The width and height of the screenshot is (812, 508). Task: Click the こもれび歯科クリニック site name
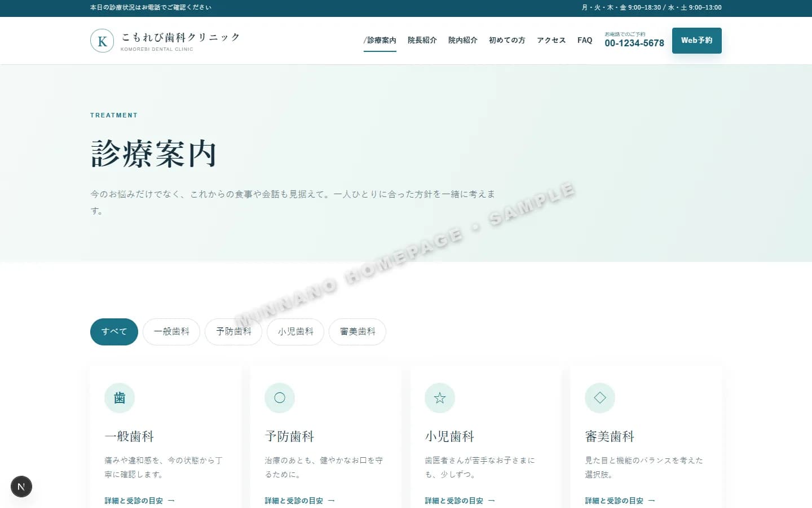(x=180, y=37)
